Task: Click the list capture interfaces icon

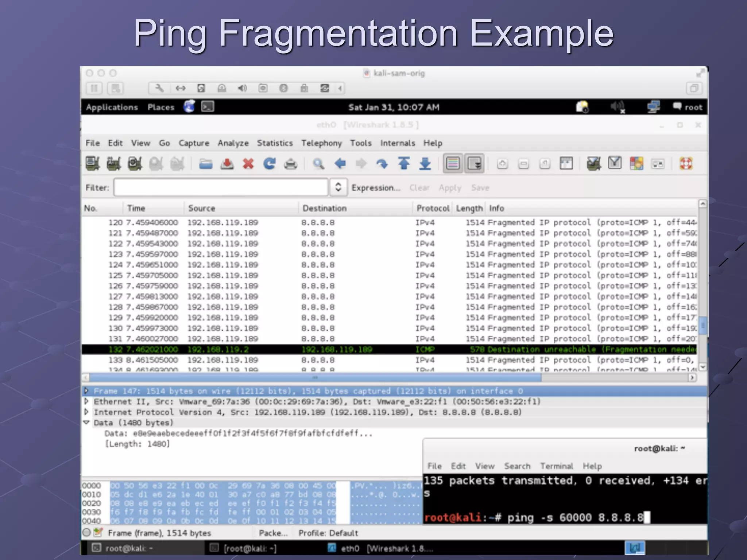Action: 93,164
